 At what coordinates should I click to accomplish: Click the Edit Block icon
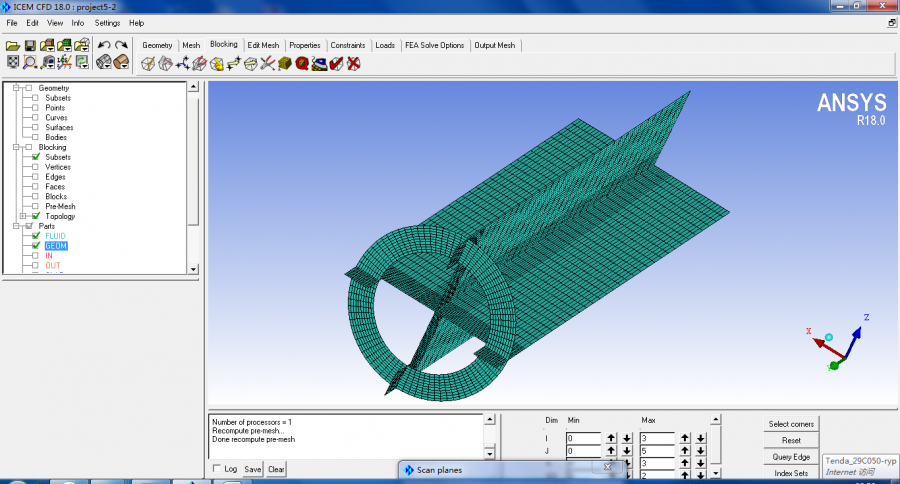coord(199,64)
